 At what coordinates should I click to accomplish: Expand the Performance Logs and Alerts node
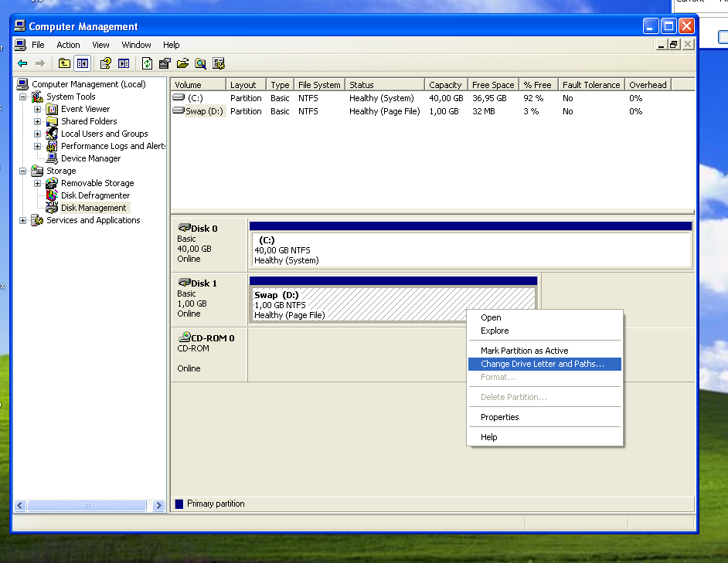[37, 146]
